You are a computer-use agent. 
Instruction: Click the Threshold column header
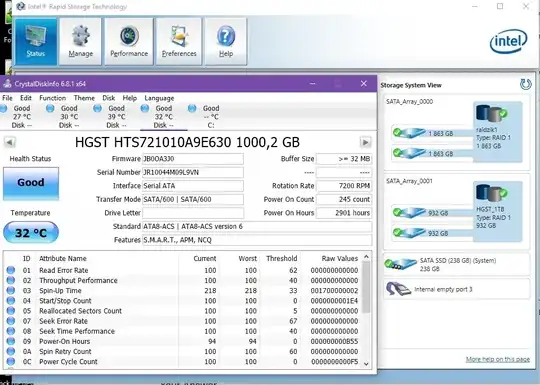point(281,259)
